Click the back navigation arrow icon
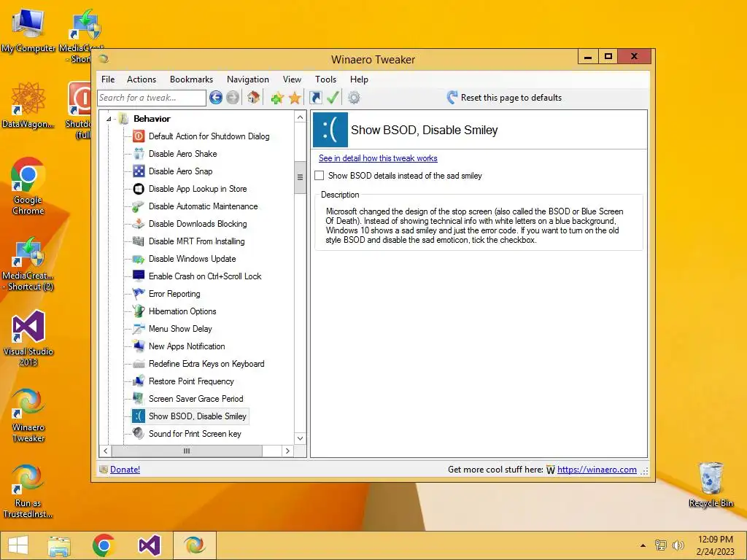 click(216, 98)
